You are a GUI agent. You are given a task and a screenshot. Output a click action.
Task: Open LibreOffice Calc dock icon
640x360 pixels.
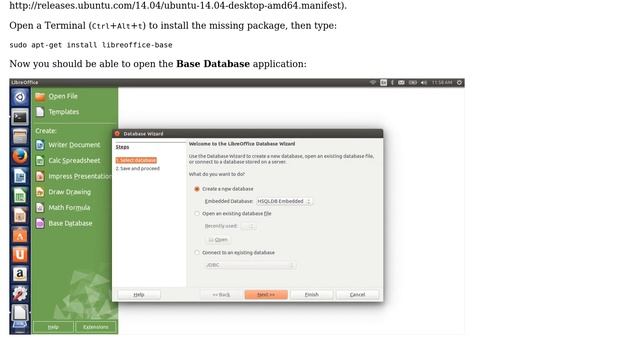coord(20,196)
